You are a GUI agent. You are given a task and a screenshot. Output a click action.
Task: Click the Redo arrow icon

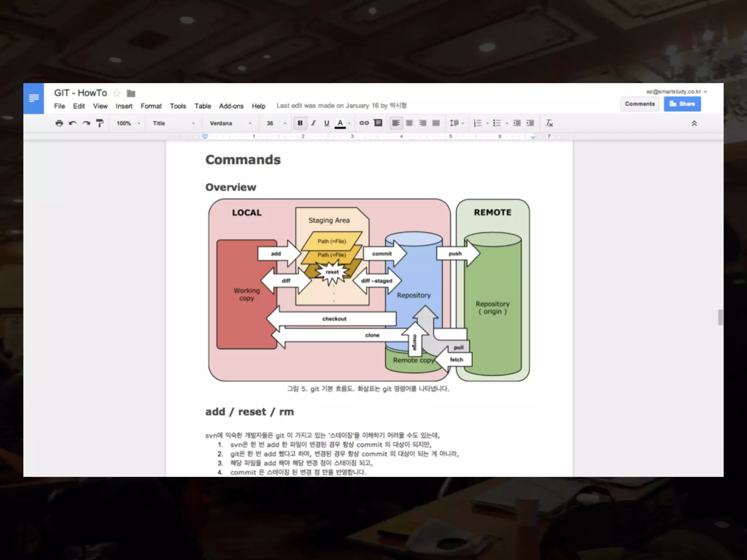pyautogui.click(x=86, y=123)
